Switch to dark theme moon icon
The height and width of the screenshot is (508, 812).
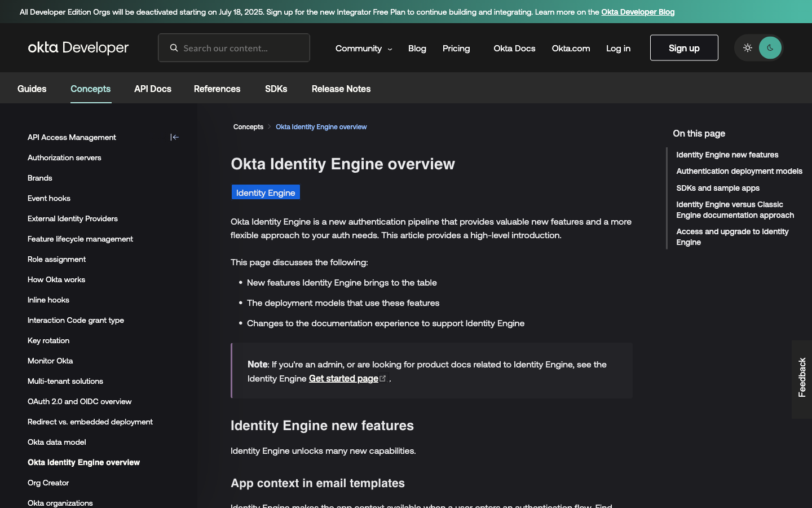770,48
